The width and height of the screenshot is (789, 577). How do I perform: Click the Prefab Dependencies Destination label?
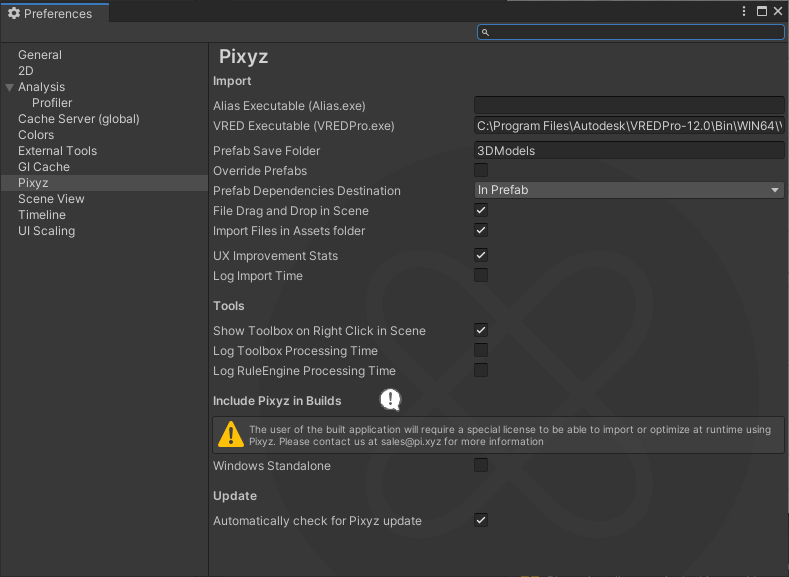[x=306, y=191]
